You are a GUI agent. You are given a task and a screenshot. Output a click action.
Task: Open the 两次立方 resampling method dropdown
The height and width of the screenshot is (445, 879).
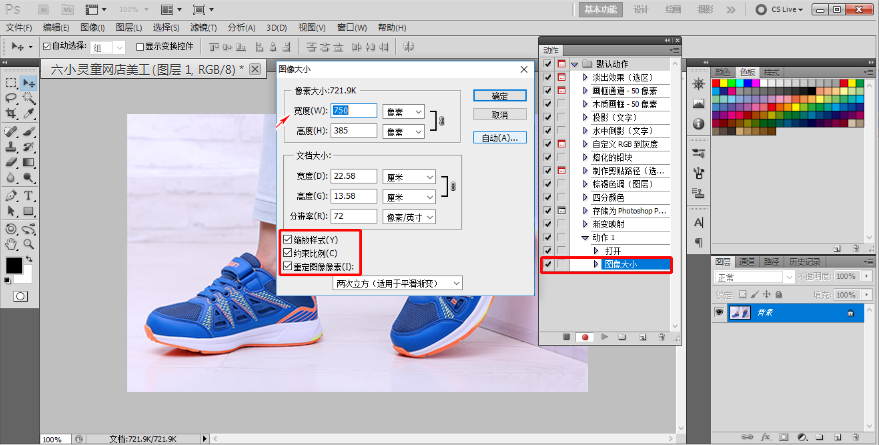click(398, 283)
